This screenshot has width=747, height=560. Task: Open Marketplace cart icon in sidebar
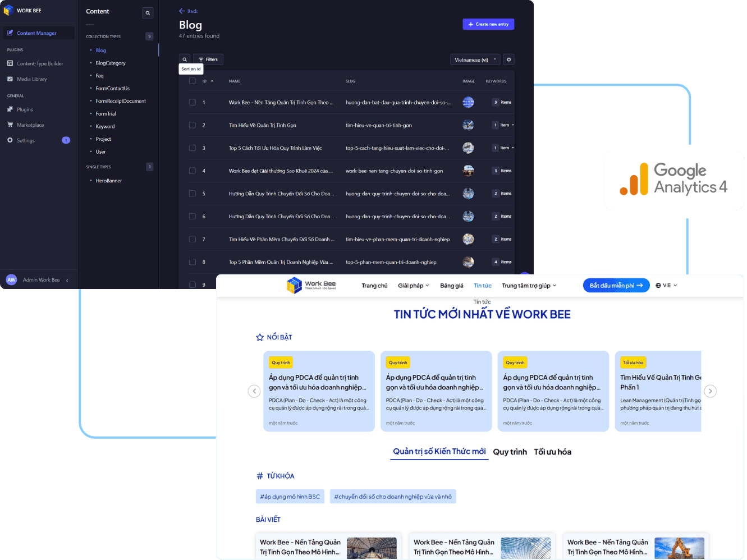coord(10,125)
